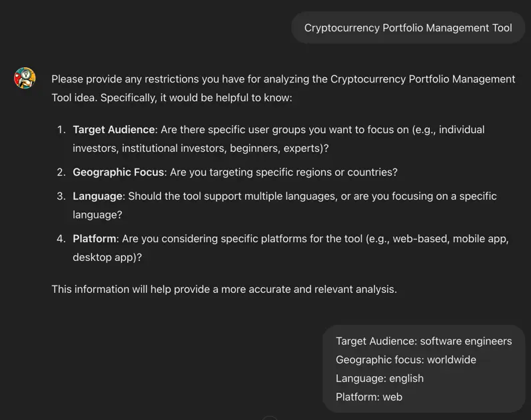Image resolution: width=531 pixels, height=420 pixels.
Task: Click 'investors, institutional investors, beginners, experts' text line
Action: pos(201,148)
